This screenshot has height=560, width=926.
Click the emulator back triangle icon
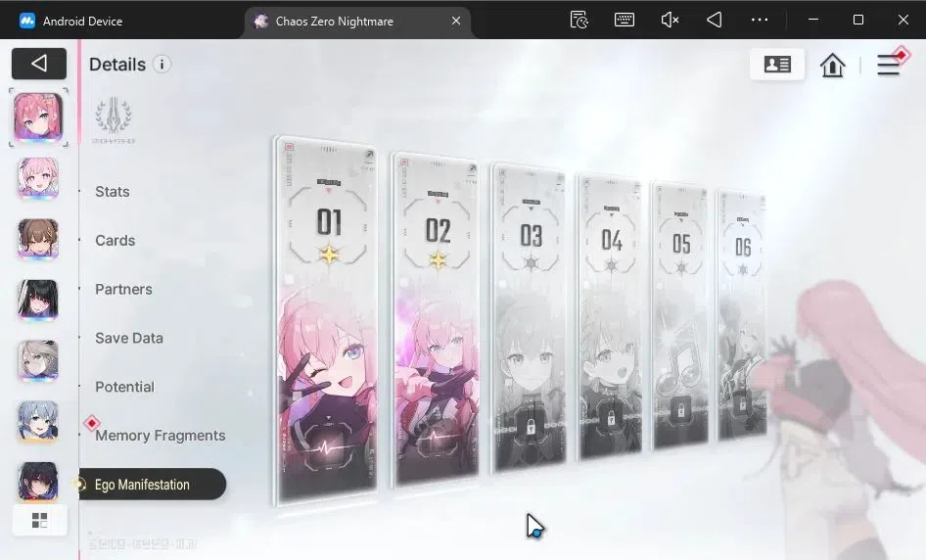714,21
